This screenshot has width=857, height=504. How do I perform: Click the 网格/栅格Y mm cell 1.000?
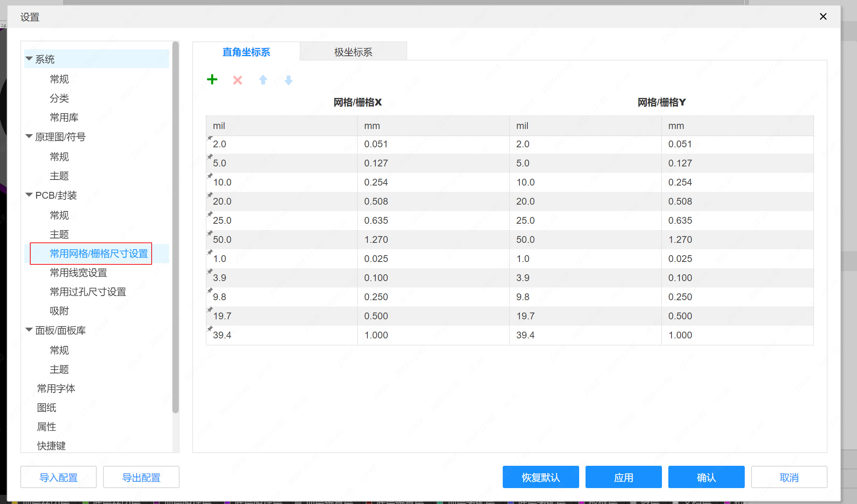point(737,335)
